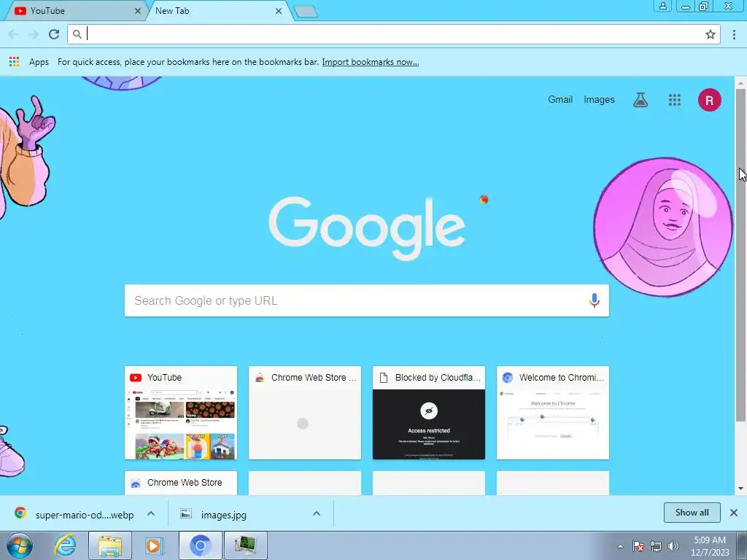Open the Gmail link

(560, 99)
